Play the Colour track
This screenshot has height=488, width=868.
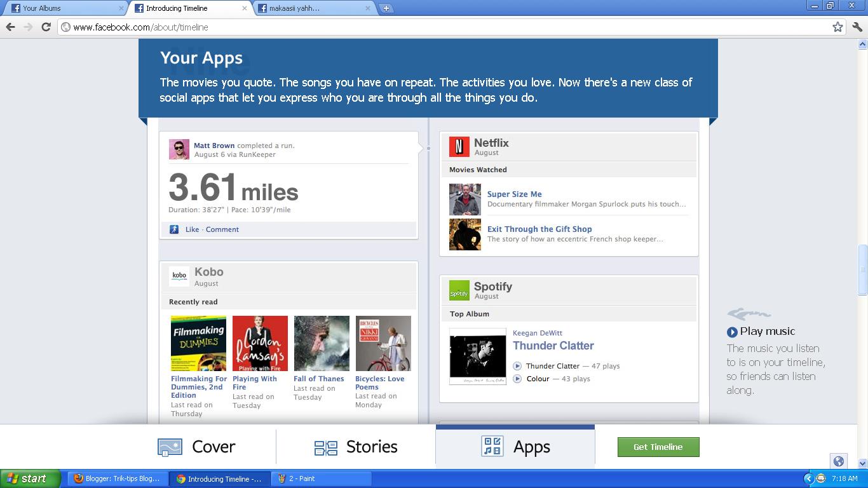[x=517, y=379]
